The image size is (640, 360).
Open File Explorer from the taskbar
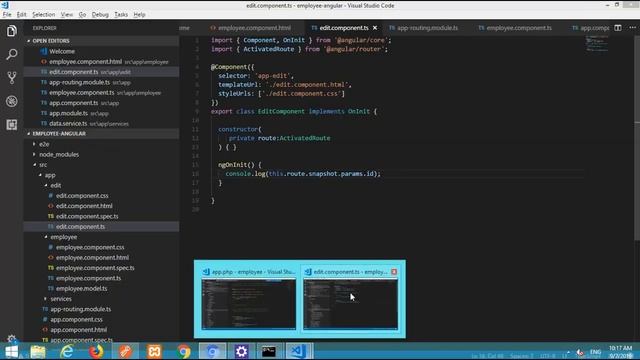38,351
